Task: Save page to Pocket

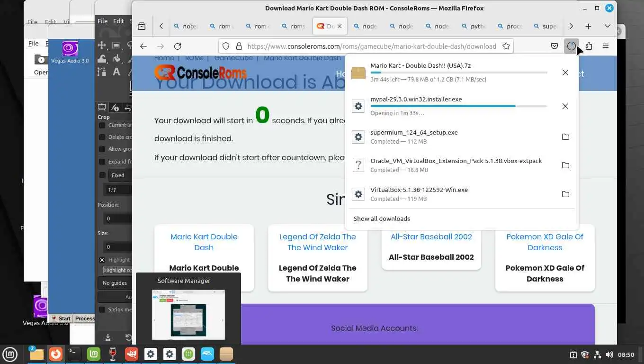Action: click(x=555, y=46)
